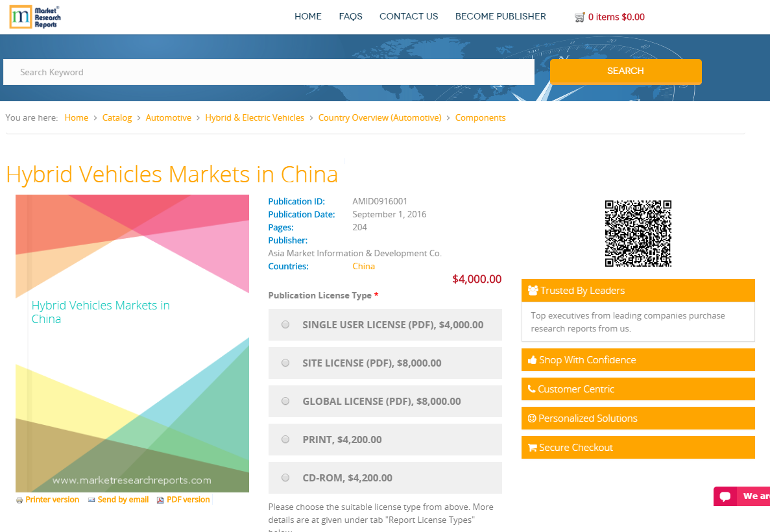This screenshot has width=770, height=532.
Task: Click the page title Hybrid Vehicles Markets in China
Action: 172,175
